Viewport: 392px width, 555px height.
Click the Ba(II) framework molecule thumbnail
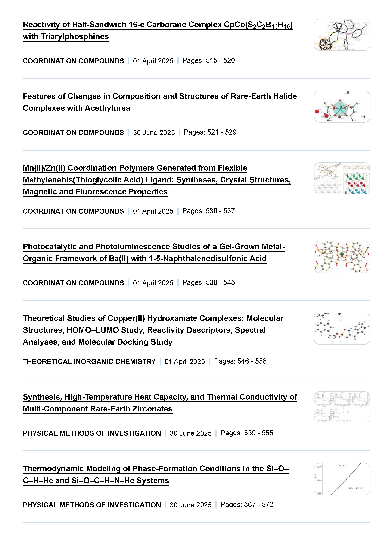pos(342,257)
